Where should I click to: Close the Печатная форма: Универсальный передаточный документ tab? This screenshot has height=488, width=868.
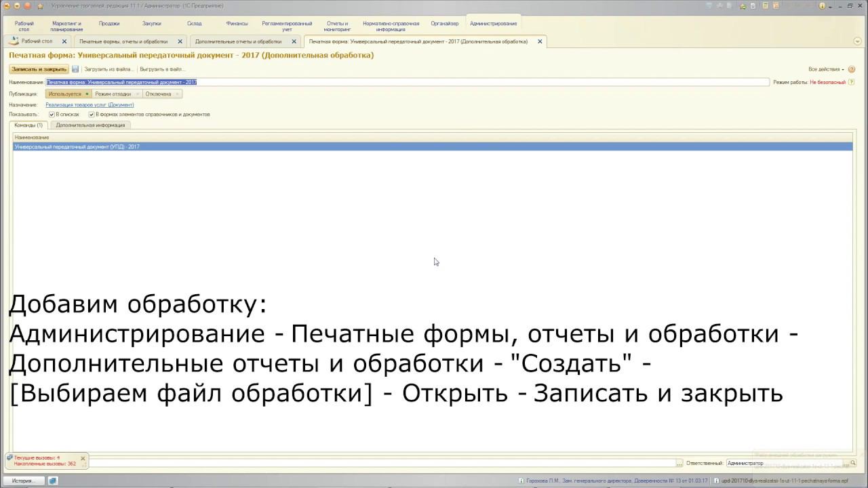pyautogui.click(x=540, y=41)
